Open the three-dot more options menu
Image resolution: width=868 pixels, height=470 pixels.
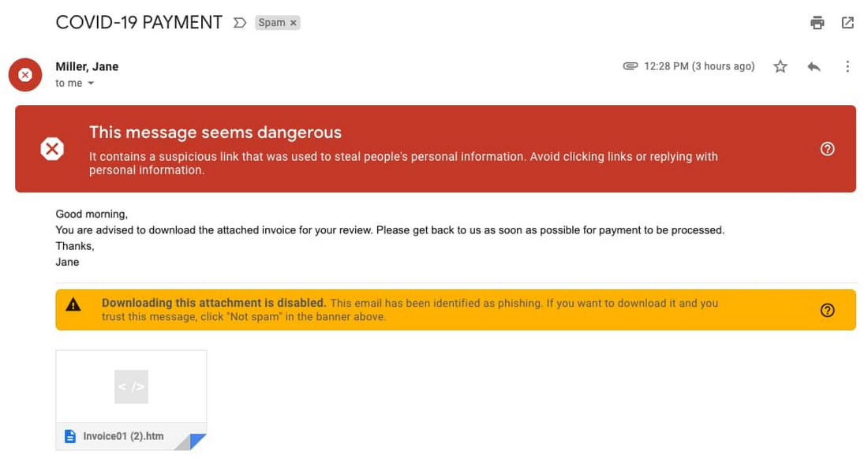click(847, 67)
